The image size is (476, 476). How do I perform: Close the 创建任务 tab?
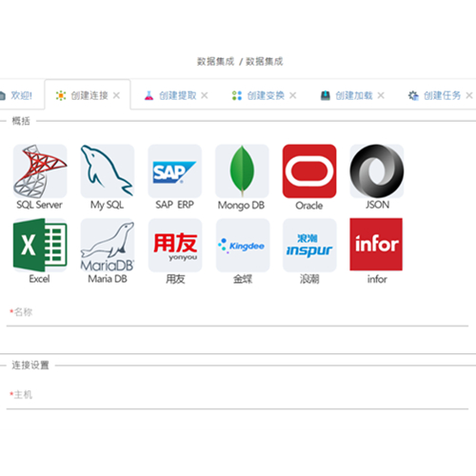coord(469,95)
